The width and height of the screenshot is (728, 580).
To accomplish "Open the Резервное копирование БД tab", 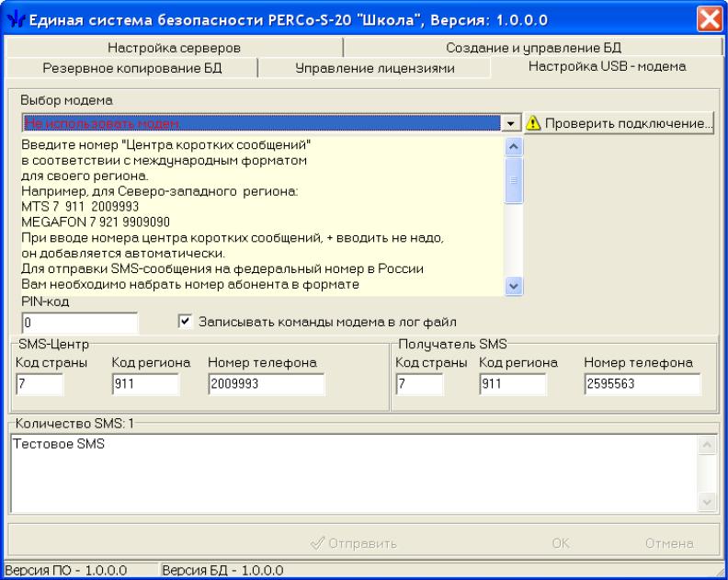I will pyautogui.click(x=131, y=68).
